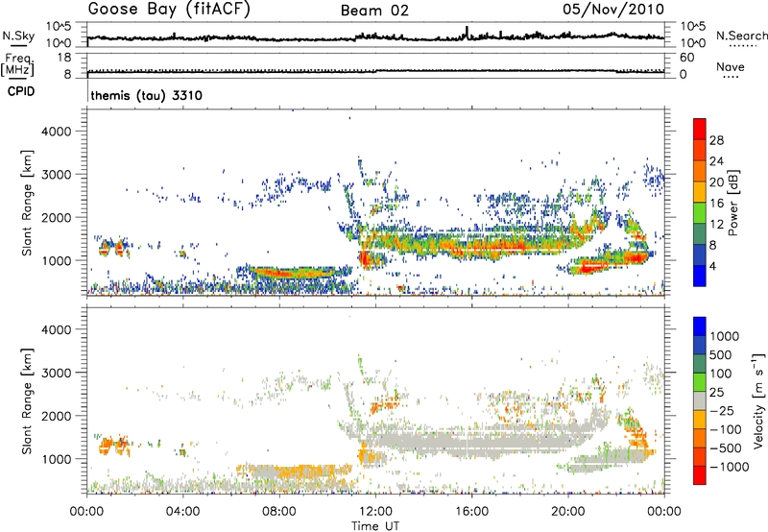Click the "500" label on velocity colorbar
The image size is (768, 532).
(721, 354)
